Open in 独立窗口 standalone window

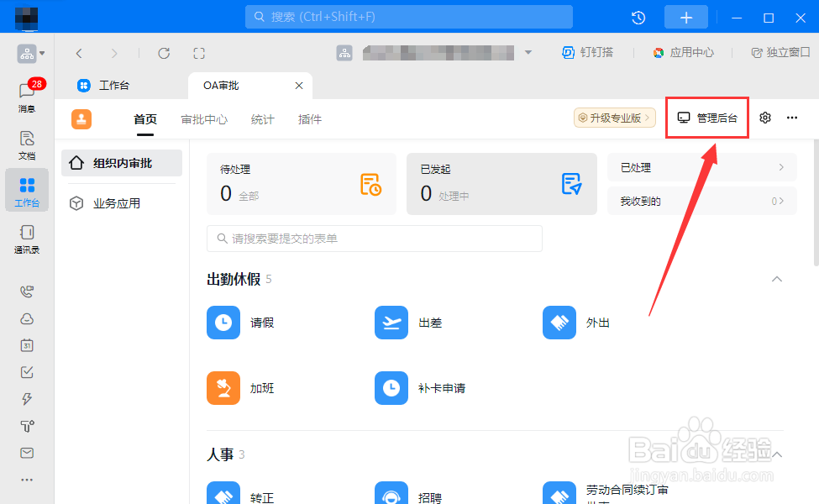[x=781, y=52]
